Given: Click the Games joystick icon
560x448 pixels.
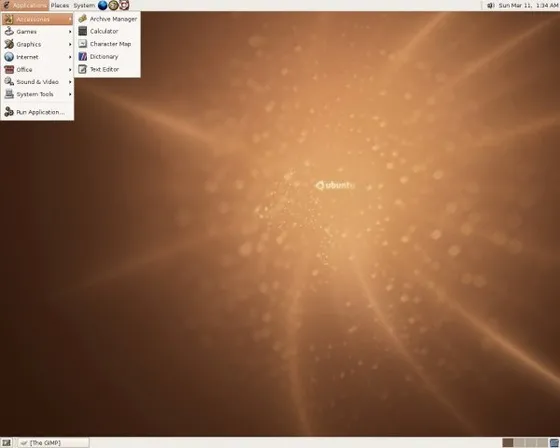Looking at the screenshot, I should coord(9,31).
